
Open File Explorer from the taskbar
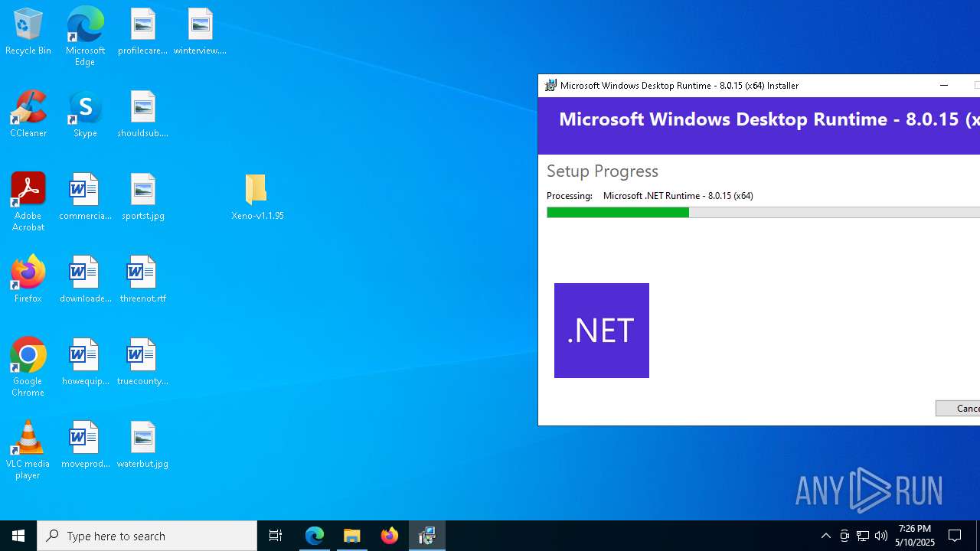352,536
